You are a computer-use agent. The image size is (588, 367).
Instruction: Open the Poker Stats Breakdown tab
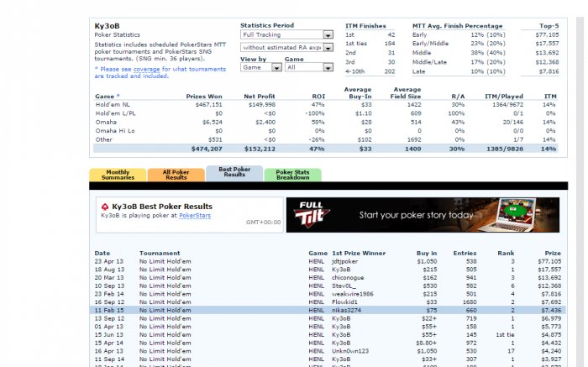click(x=292, y=175)
